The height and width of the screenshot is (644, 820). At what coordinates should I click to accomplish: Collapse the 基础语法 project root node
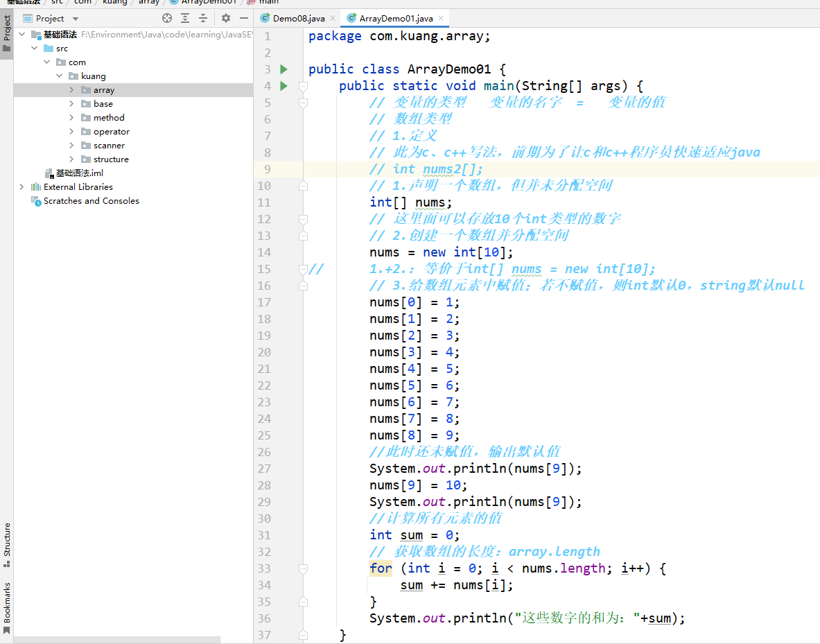point(22,35)
